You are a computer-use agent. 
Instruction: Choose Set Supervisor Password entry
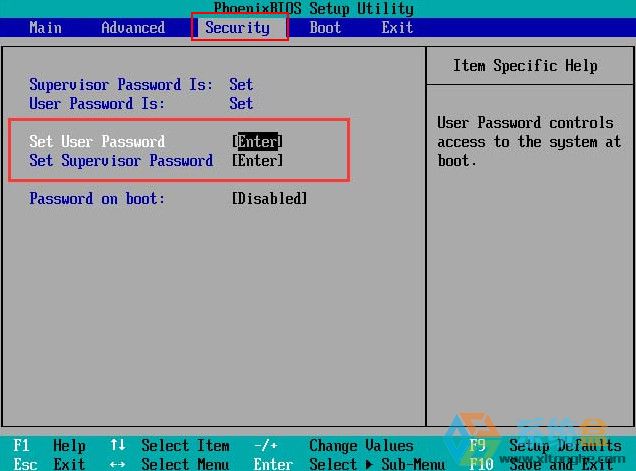click(121, 161)
